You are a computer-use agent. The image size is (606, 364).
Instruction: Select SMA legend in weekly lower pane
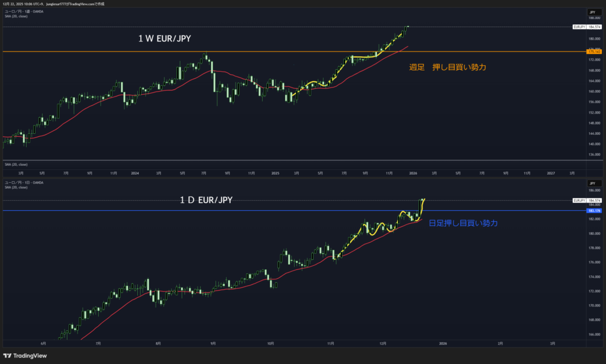coord(16,164)
